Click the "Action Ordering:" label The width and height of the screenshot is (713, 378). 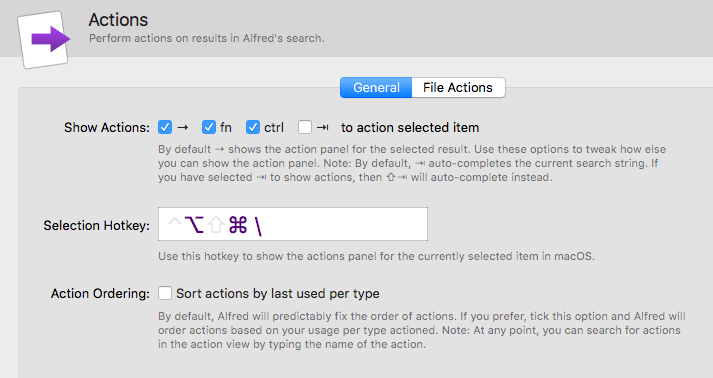tap(100, 294)
